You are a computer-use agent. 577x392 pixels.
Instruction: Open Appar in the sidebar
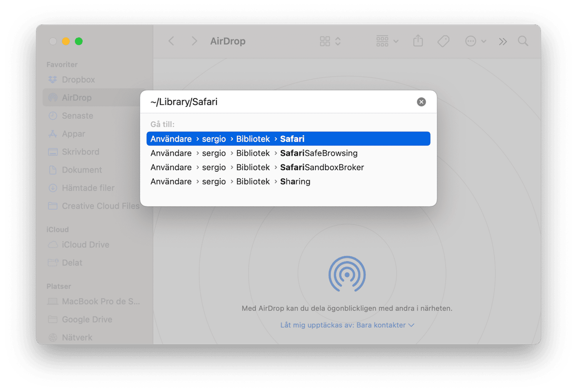coord(67,134)
